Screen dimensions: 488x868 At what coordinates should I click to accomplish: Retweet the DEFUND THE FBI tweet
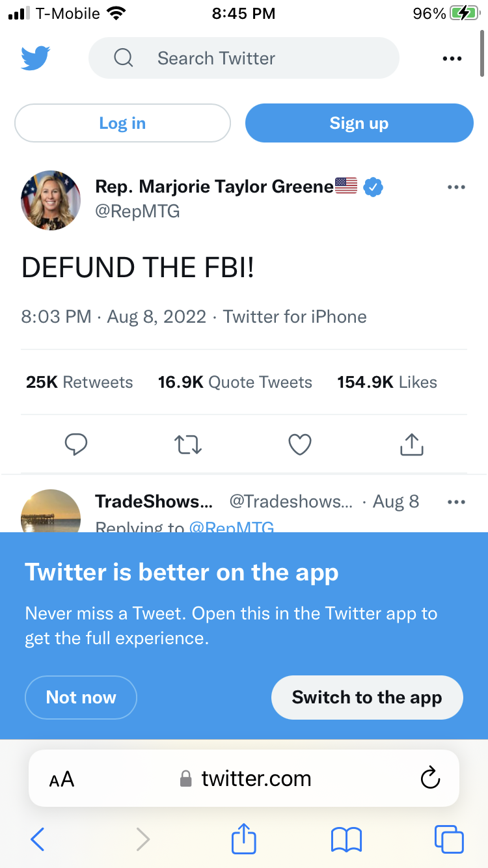(188, 444)
